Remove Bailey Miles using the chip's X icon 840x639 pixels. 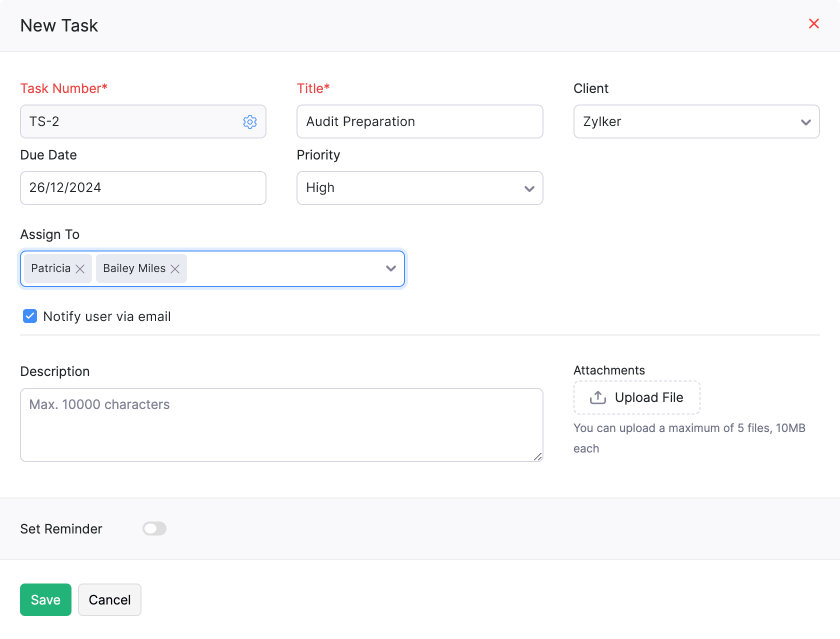click(174, 268)
